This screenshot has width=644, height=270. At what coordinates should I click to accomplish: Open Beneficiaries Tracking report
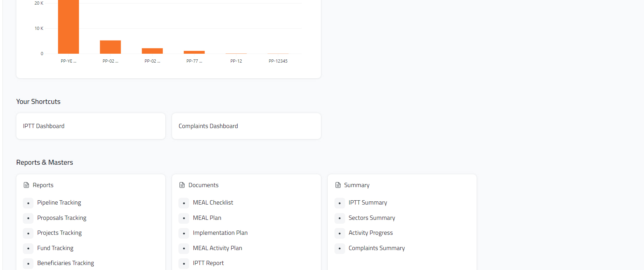pos(66,263)
